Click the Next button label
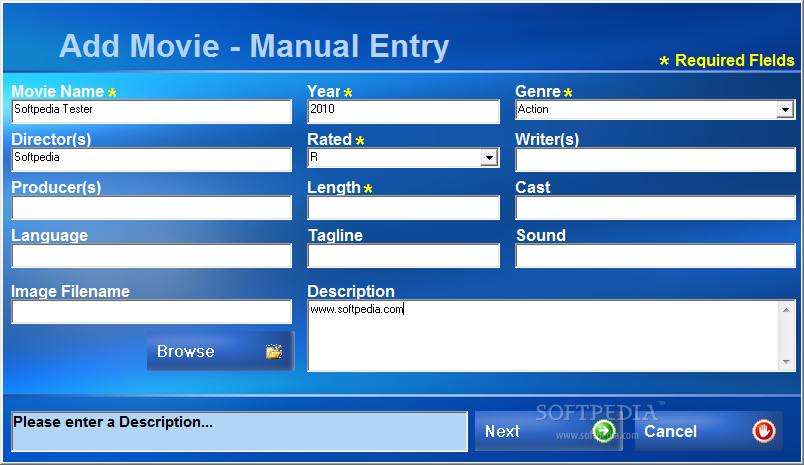The image size is (804, 465). pos(502,431)
